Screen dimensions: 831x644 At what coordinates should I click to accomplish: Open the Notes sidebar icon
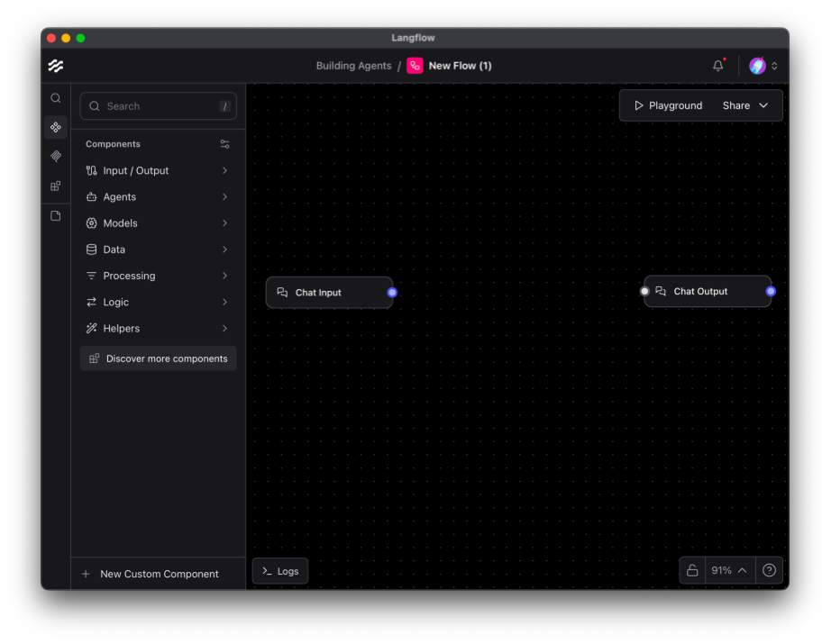click(x=55, y=215)
